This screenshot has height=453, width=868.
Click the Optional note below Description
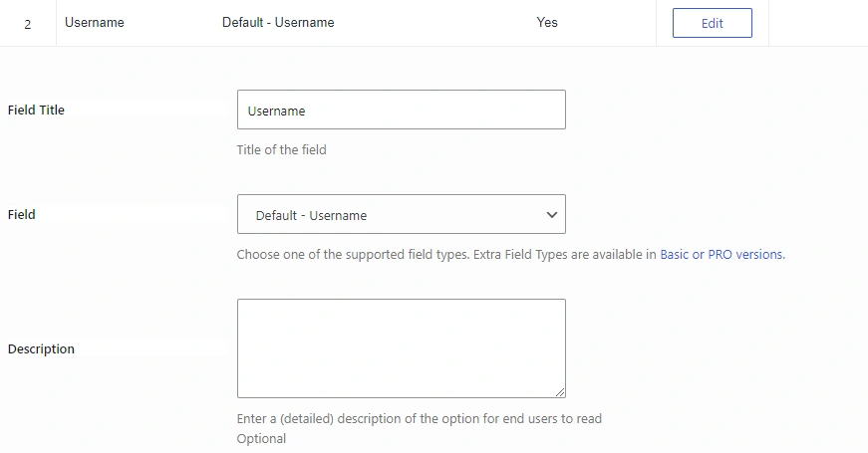click(x=261, y=439)
